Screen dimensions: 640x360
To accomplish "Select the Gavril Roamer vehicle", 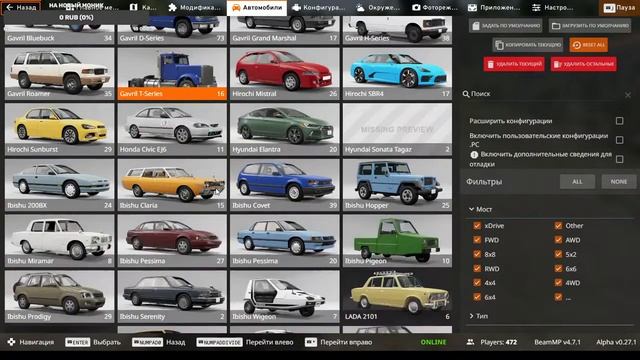I will (x=59, y=74).
